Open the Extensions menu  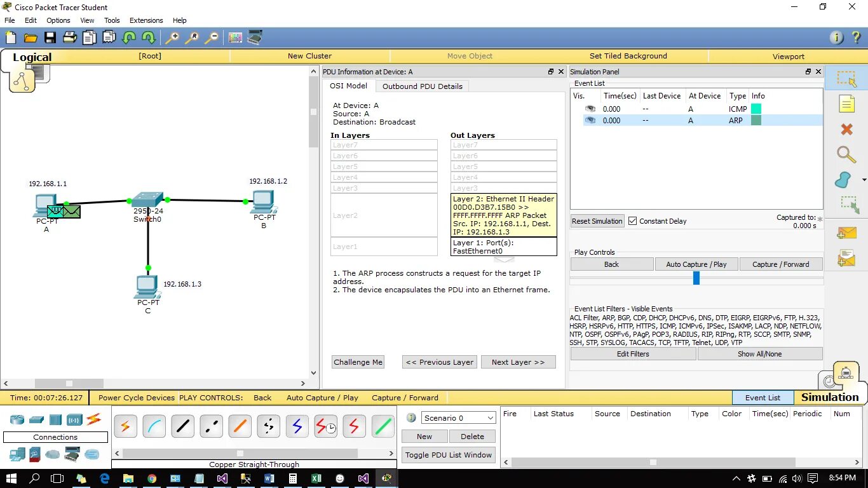pyautogui.click(x=146, y=20)
